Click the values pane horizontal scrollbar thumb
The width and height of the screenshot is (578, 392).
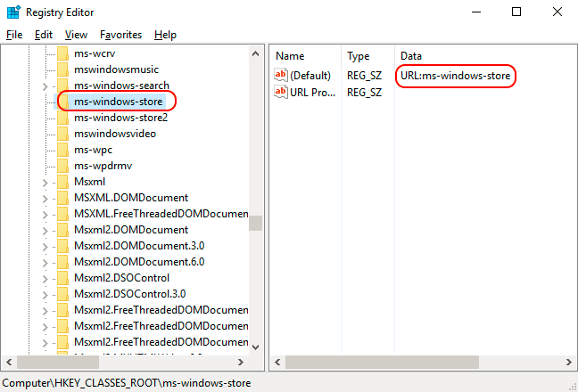coord(383,363)
